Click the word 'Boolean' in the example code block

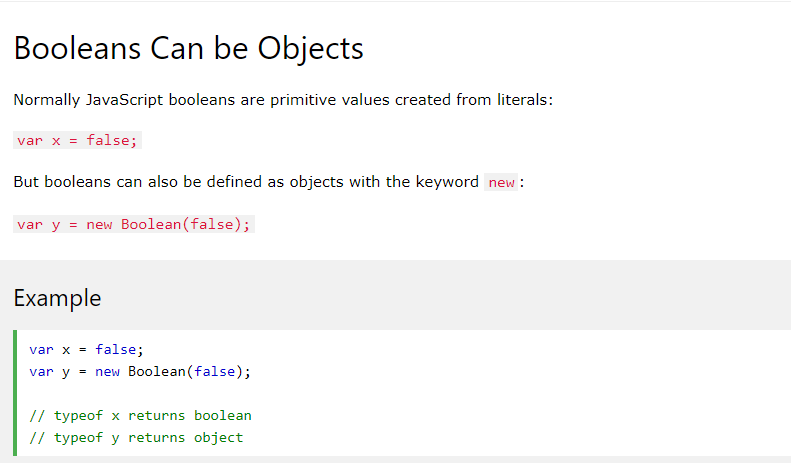(x=157, y=372)
